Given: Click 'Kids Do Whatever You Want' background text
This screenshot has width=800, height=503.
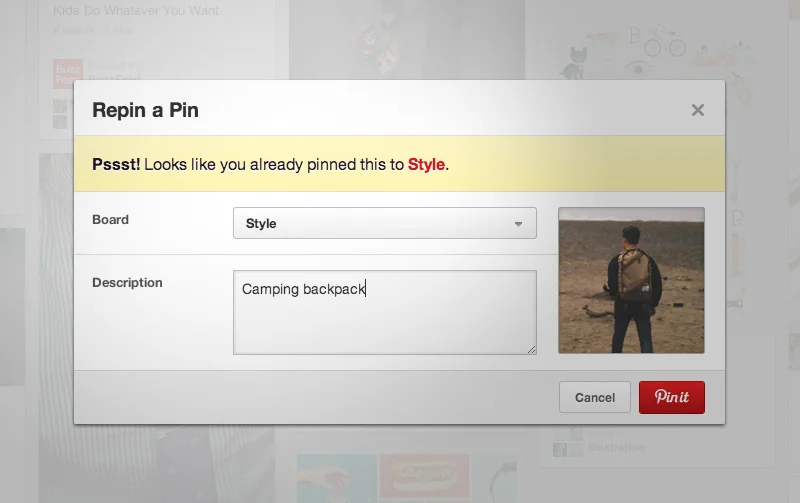Looking at the screenshot, I should click(x=136, y=11).
